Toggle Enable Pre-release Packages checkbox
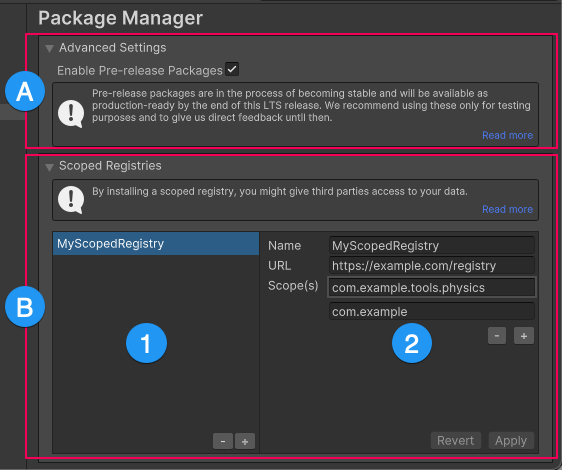This screenshot has width=562, height=470. pos(232,69)
